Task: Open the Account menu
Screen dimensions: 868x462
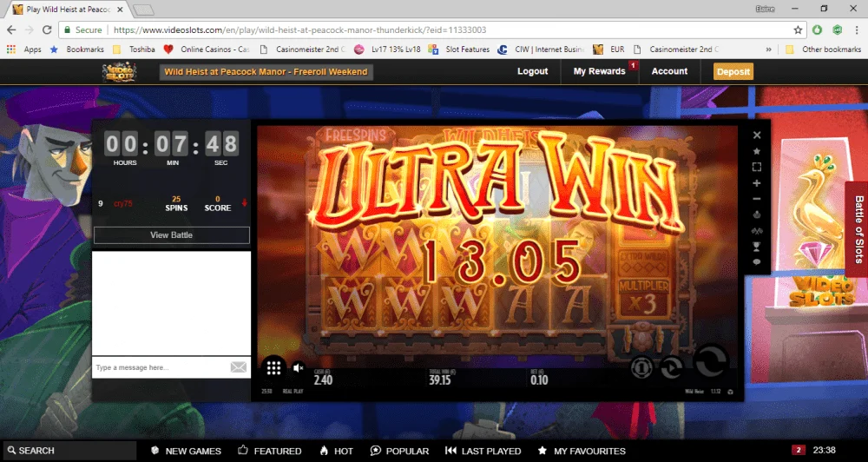Action: pos(669,71)
